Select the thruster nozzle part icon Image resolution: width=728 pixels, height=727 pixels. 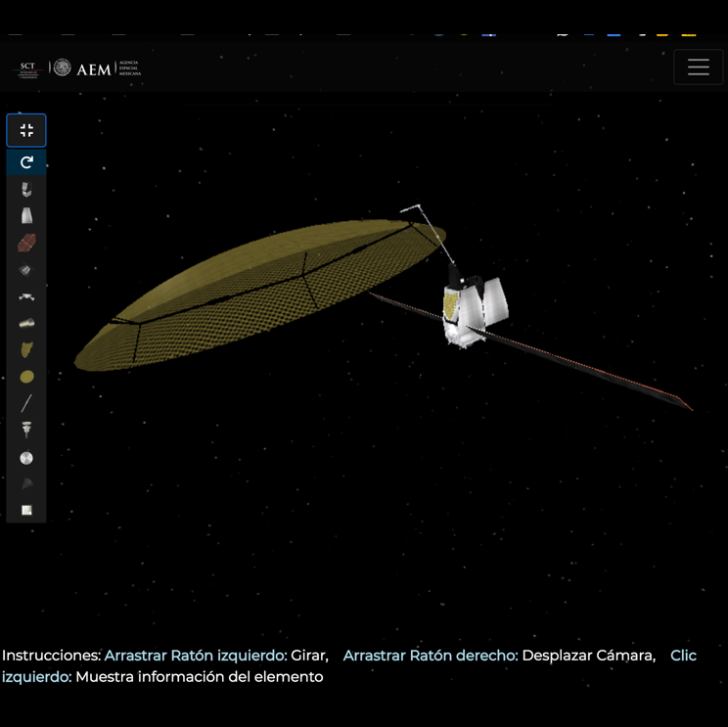(x=26, y=431)
